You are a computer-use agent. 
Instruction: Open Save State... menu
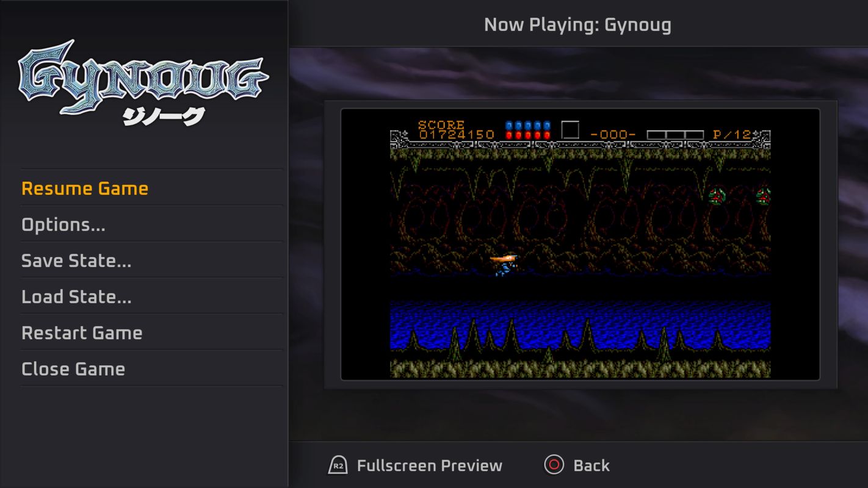(151, 260)
